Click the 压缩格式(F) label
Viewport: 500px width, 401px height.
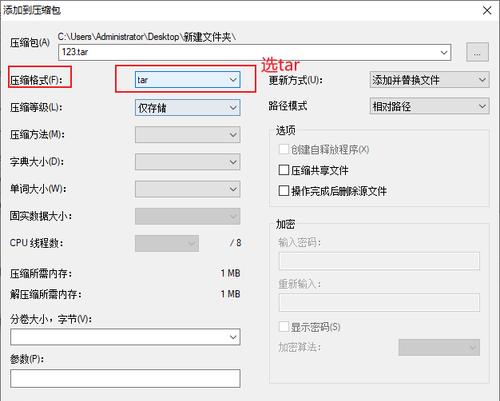(36, 80)
